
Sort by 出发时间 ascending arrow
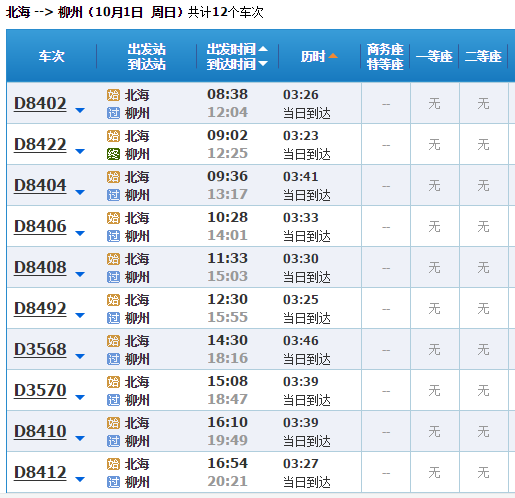(263, 49)
